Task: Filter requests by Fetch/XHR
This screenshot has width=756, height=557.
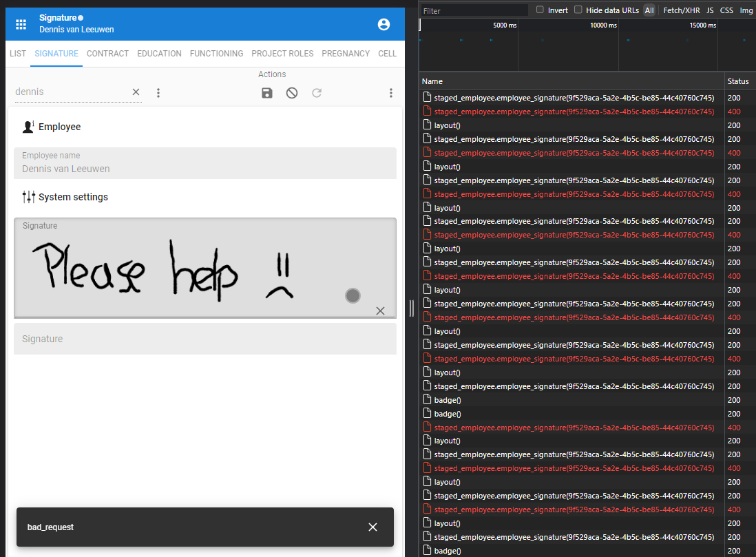Action: (x=681, y=10)
